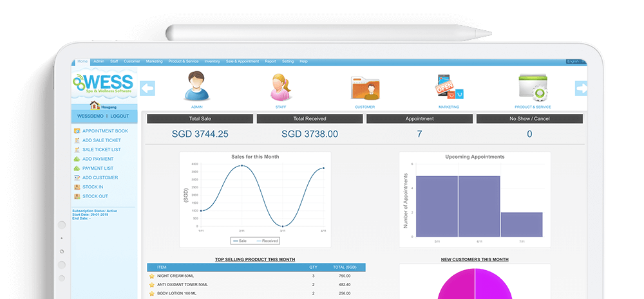Toggle the Received series in chart legend
Screen dimensions: 644x299
point(267,241)
